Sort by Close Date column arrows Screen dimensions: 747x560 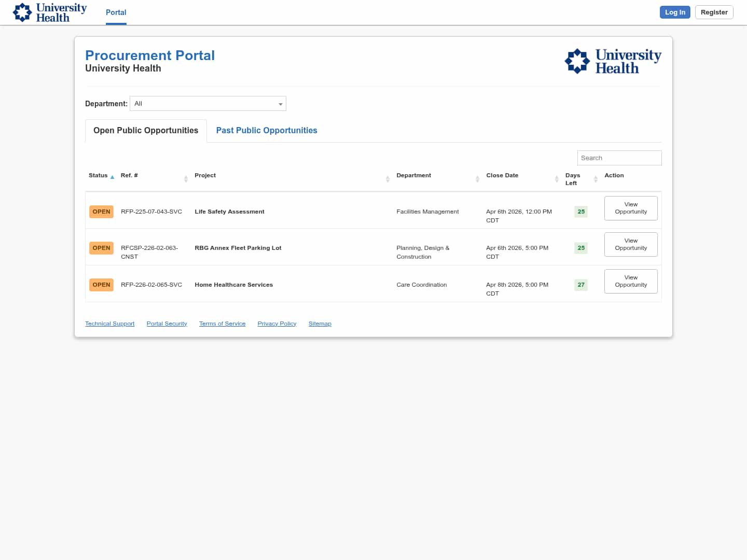tap(557, 179)
